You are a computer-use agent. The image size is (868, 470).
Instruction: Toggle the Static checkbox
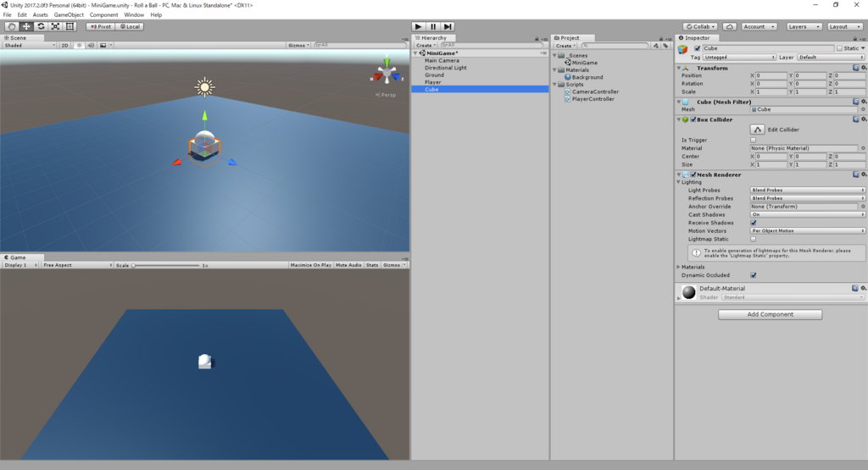click(839, 48)
